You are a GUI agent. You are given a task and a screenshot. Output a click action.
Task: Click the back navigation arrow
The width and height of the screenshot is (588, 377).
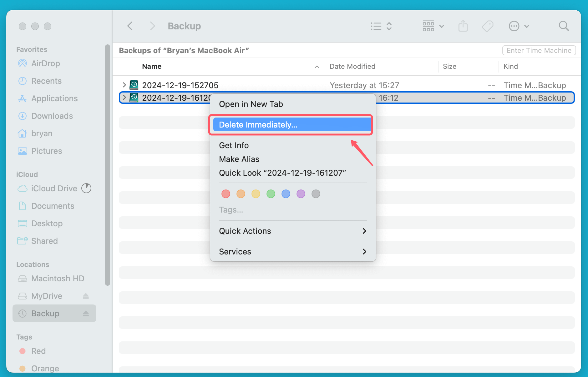tap(130, 26)
